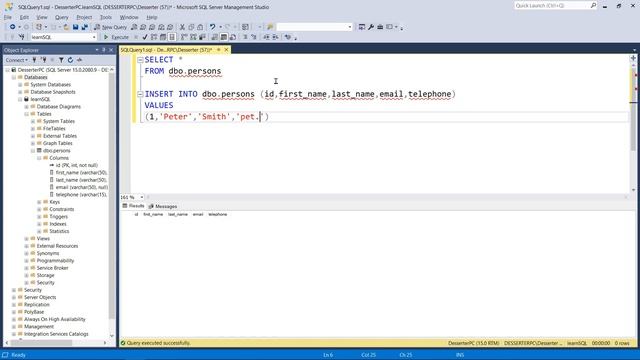Open the Tools menu
640x360 pixels.
click(106, 17)
